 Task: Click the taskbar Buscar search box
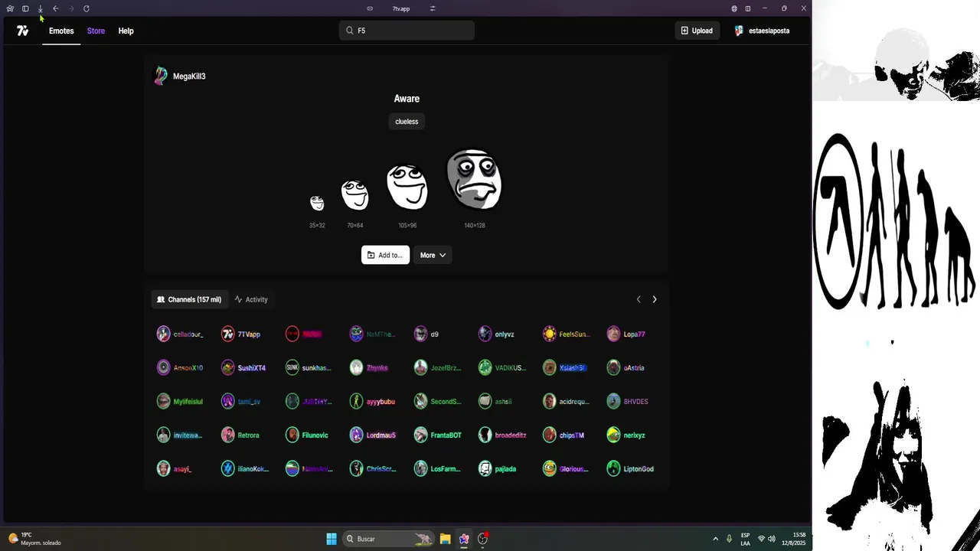[x=387, y=539]
